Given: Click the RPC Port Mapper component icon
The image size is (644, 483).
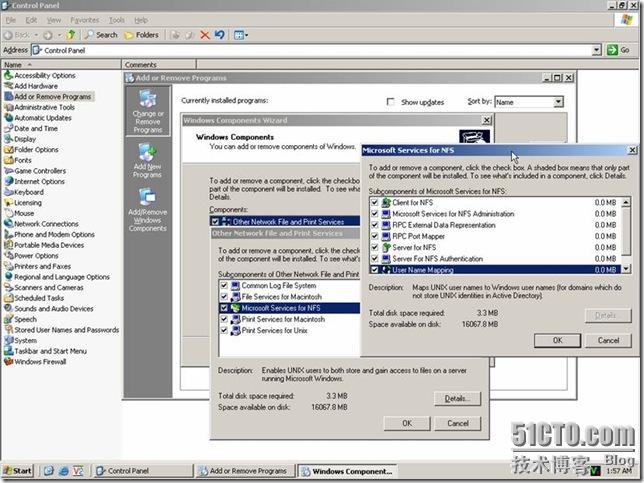Looking at the screenshot, I should tap(386, 236).
